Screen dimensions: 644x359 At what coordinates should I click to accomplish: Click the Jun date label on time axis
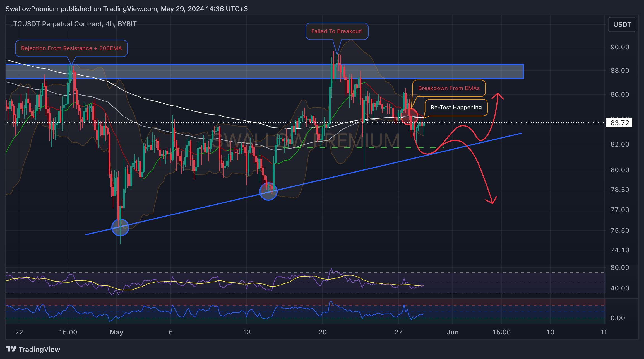click(x=453, y=332)
